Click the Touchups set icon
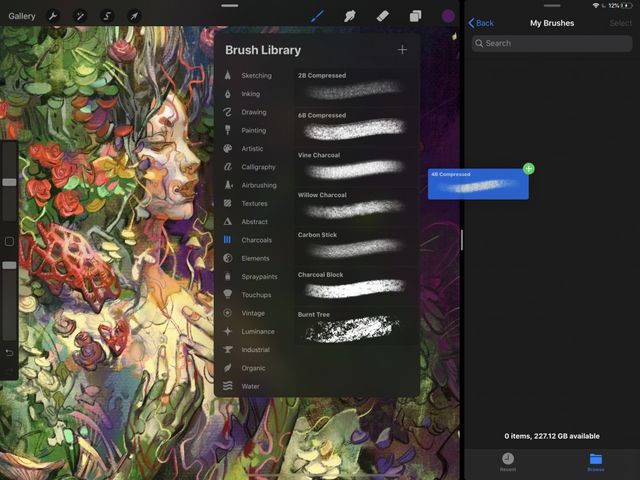This screenshot has height=480, width=640. tap(228, 294)
